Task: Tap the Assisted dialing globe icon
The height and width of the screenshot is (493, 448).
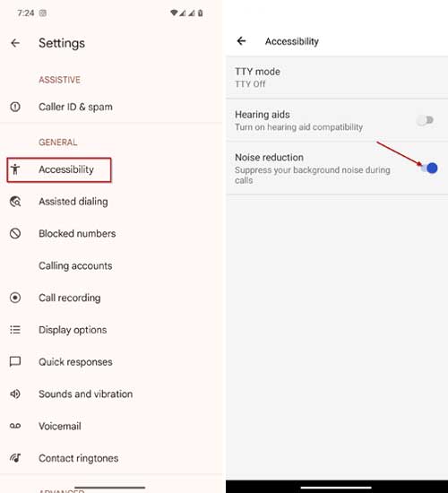Action: (15, 202)
